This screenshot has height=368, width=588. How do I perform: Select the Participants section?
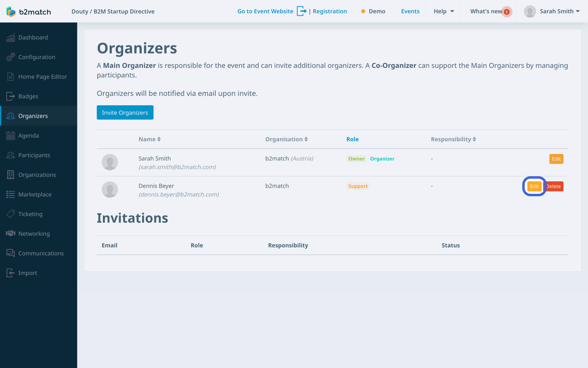(34, 155)
